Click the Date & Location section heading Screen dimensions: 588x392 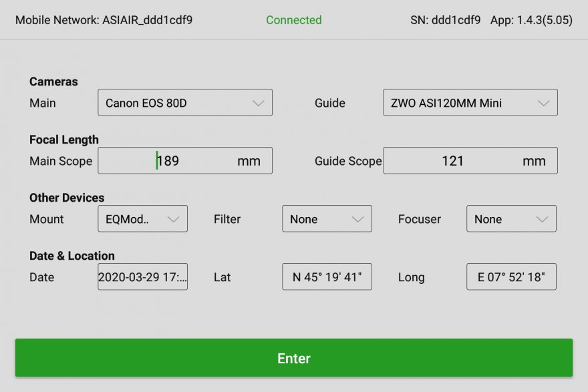click(x=72, y=256)
